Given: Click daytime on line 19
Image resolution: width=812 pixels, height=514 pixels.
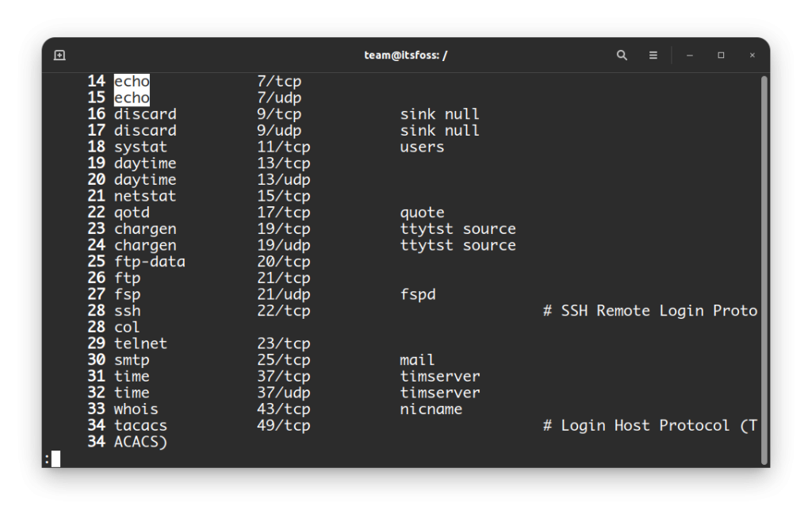Looking at the screenshot, I should [145, 163].
